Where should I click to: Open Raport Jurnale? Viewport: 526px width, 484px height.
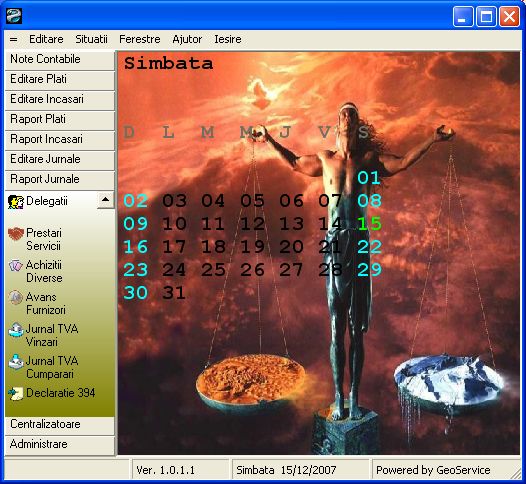pos(60,179)
